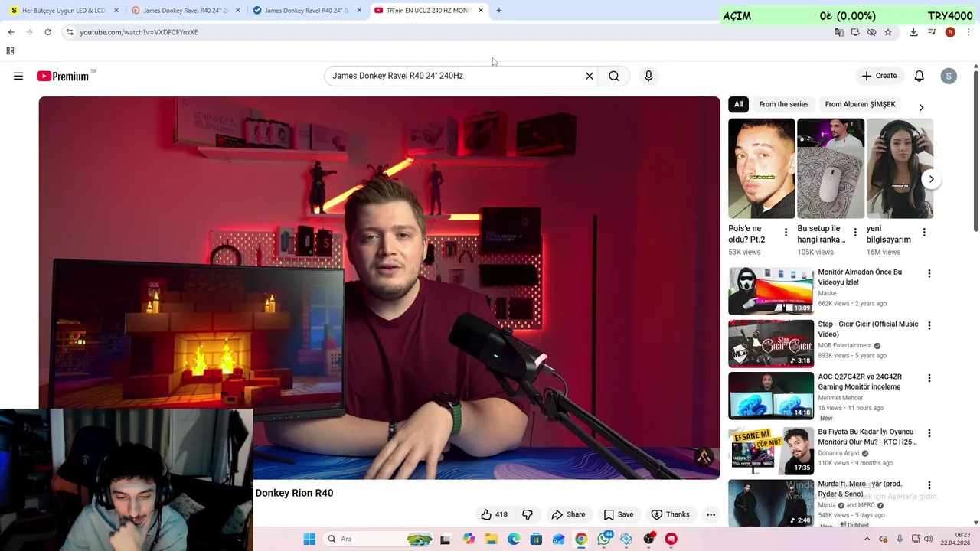Show hidden tray icons chevron
This screenshot has height=551, width=980.
(867, 539)
